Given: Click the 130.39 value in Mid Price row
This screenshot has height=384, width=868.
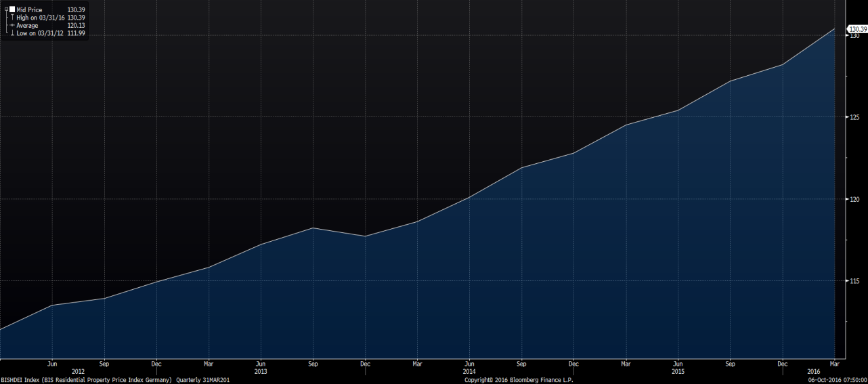Looking at the screenshot, I should pos(76,10).
